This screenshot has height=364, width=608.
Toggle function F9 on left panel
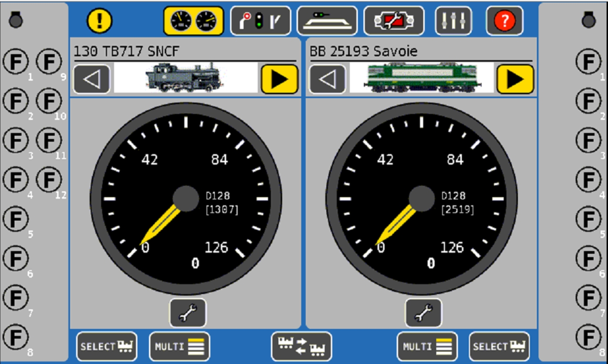(49, 63)
